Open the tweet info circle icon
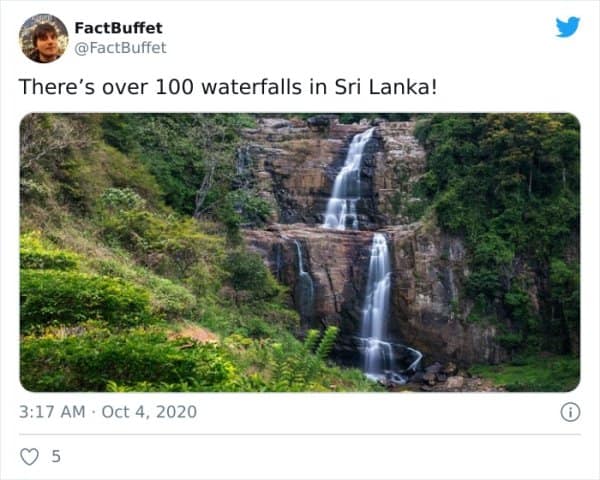Viewport: 600px width, 480px height. (570, 412)
